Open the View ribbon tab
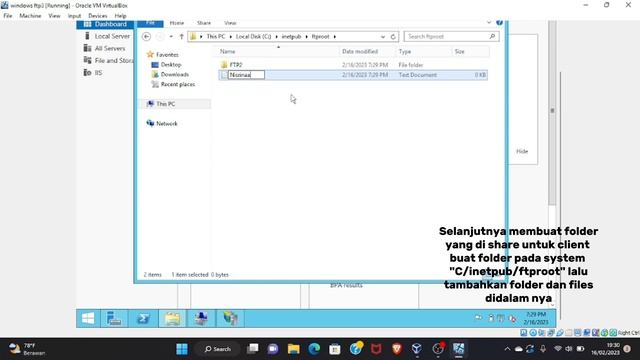This screenshot has height=360, width=640. point(230,23)
